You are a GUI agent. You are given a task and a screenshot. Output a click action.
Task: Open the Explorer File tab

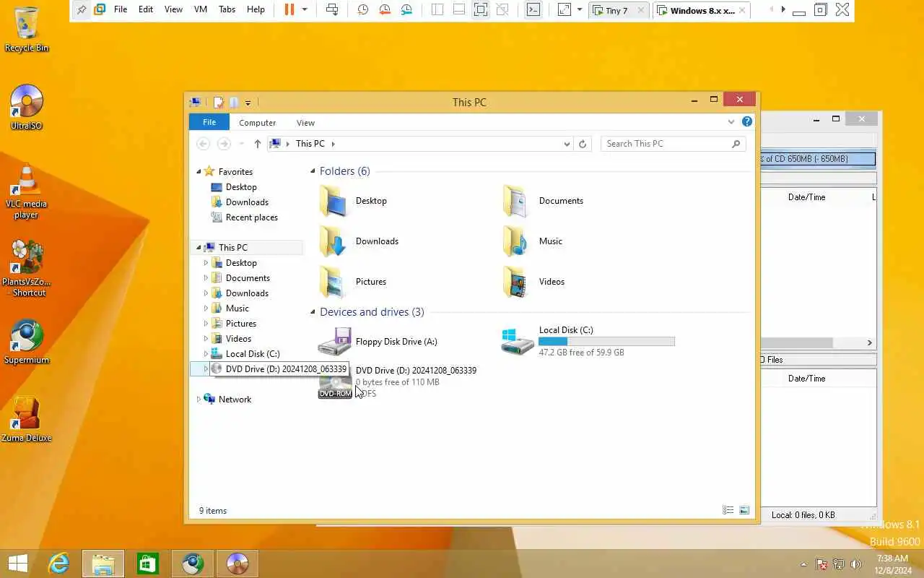pyautogui.click(x=209, y=122)
